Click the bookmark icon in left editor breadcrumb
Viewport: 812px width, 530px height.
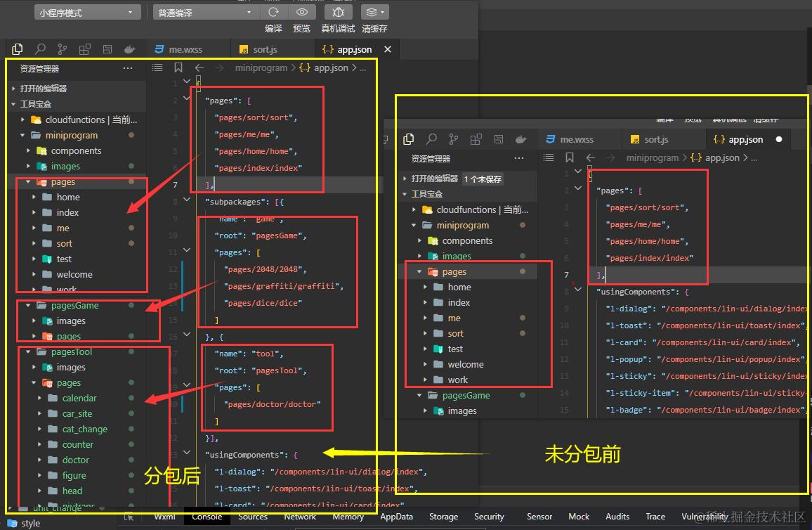click(178, 67)
